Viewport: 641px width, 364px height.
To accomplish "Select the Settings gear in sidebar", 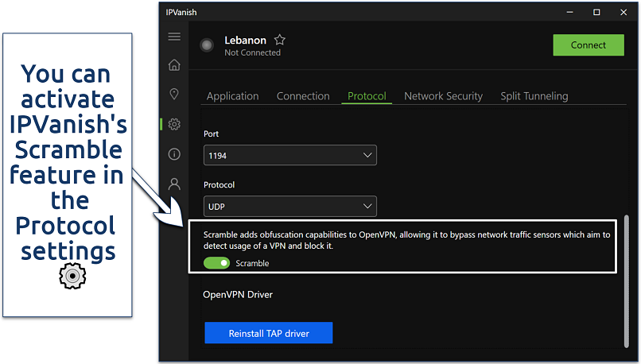I will [x=174, y=124].
